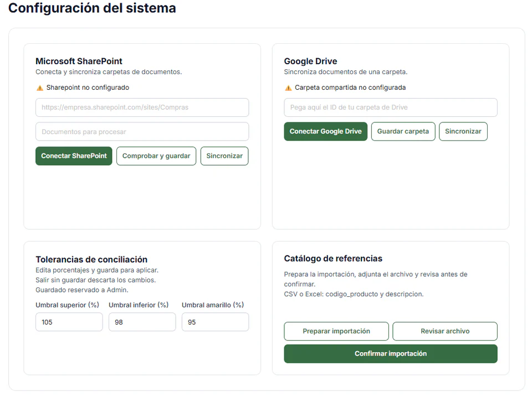
Task: Click the Catálogo de referencias title
Action: click(333, 259)
